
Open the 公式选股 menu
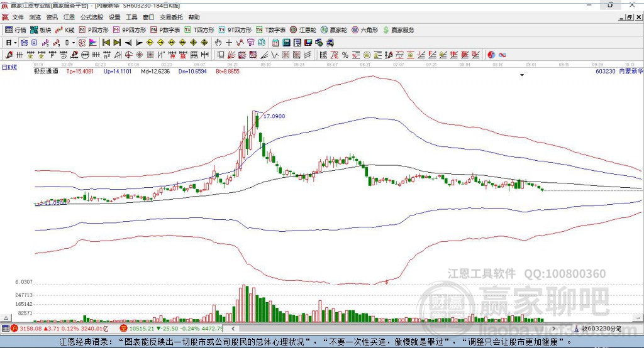pos(92,17)
